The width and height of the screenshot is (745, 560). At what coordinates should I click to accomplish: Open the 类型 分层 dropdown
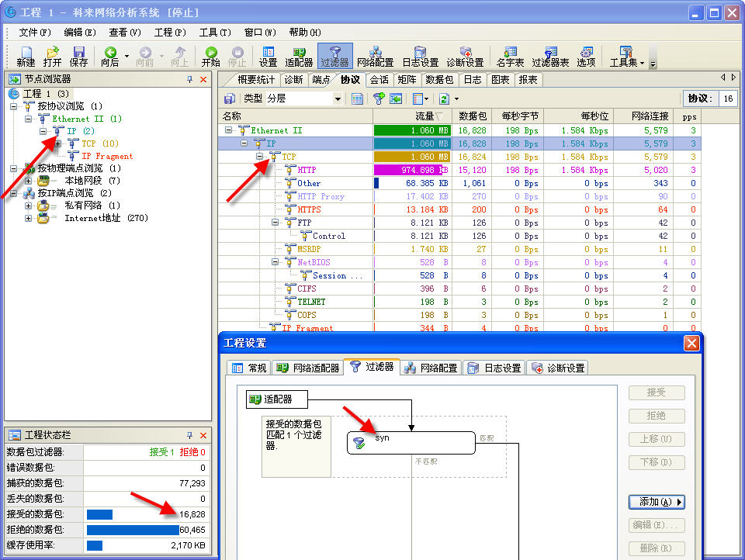[x=338, y=99]
